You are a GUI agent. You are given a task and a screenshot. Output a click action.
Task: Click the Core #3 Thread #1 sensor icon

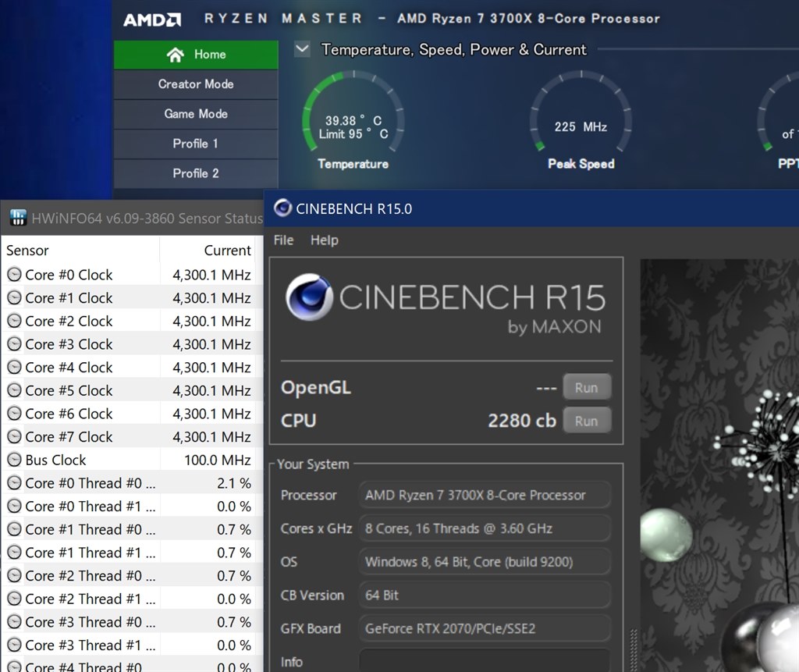[x=14, y=645]
